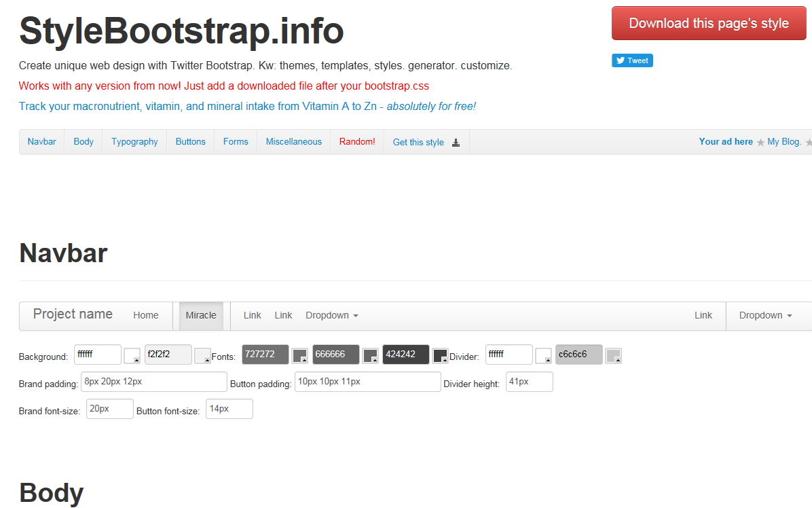Edit the Fonts 727272 color field
The image size is (812, 508).
(x=265, y=355)
